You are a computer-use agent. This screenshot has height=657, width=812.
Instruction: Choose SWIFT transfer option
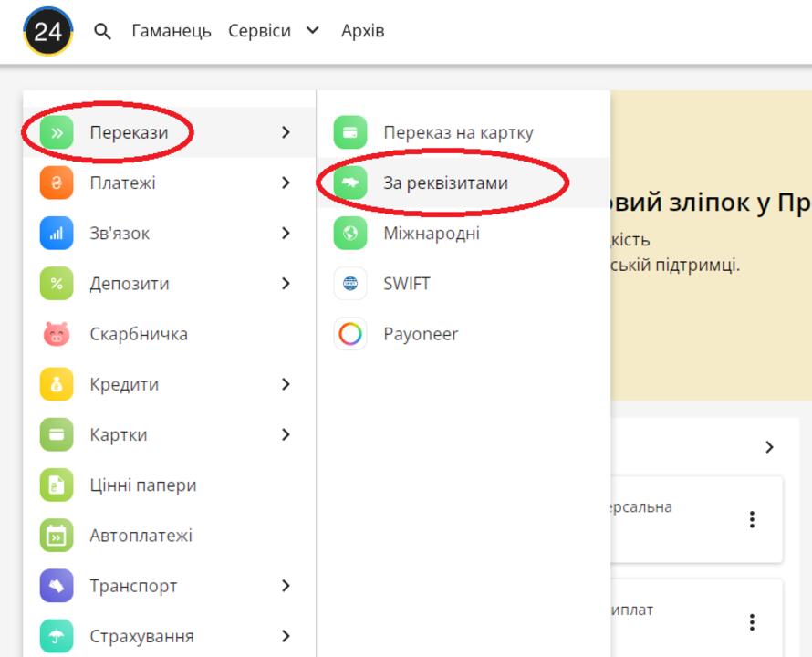click(463, 284)
